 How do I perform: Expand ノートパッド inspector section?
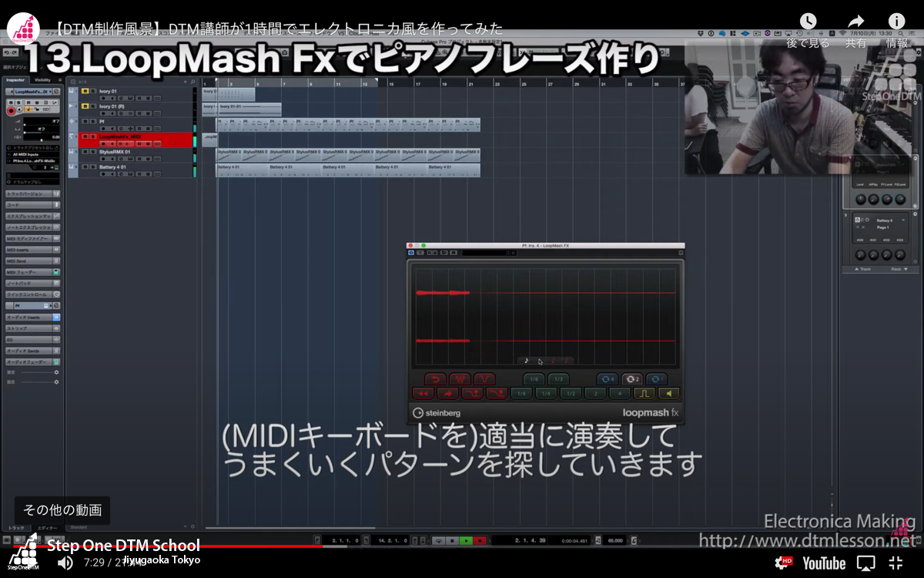tap(32, 283)
